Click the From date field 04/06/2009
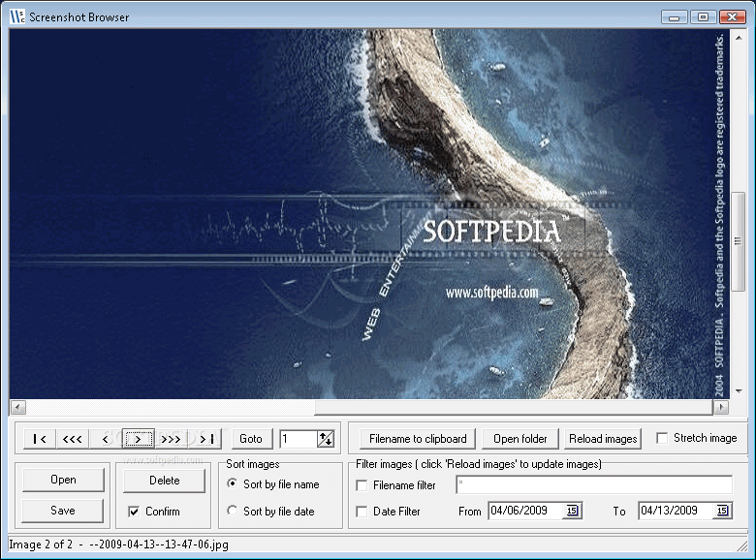This screenshot has height=560, width=756. [x=525, y=511]
